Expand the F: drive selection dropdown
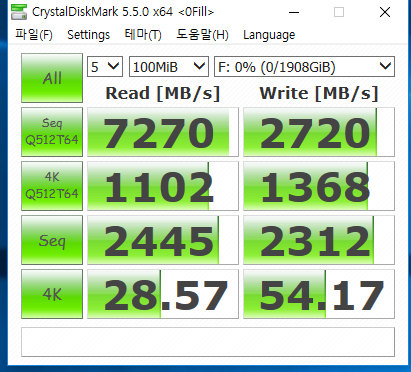 304,67
